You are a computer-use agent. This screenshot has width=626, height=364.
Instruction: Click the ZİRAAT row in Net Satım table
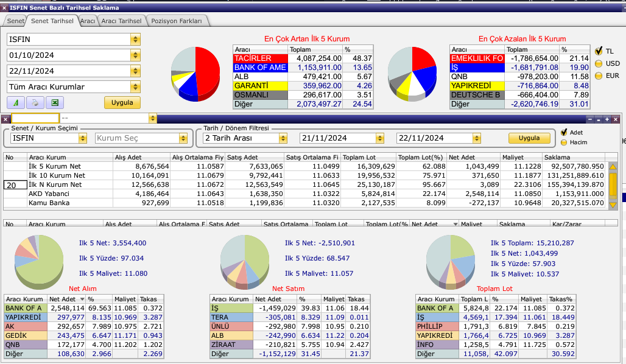(290, 345)
